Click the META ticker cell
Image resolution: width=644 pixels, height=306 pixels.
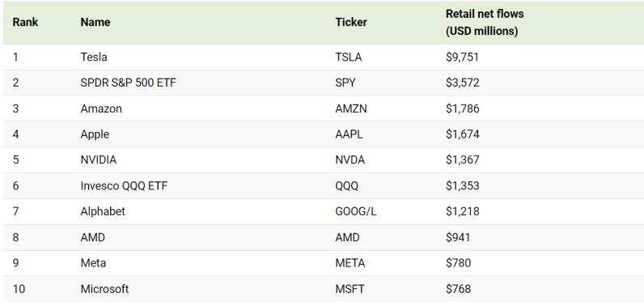click(350, 263)
